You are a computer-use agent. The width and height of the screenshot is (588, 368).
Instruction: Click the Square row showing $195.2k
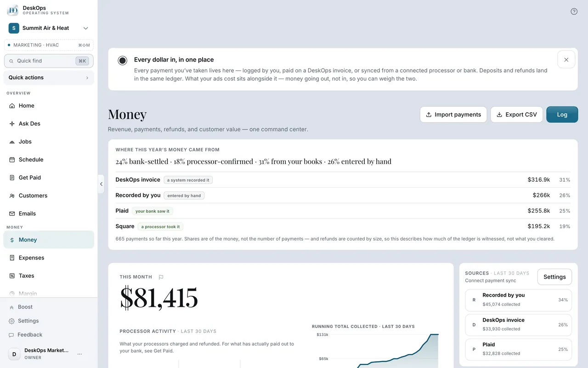pos(343,226)
